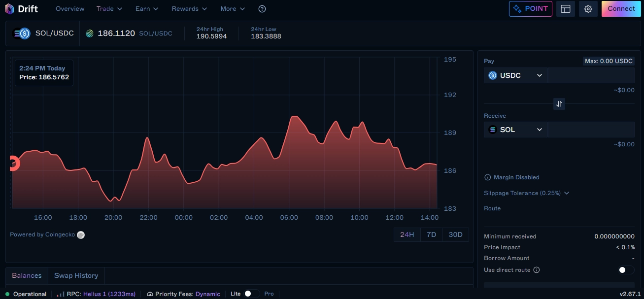Select the 24H chart range
644x299 pixels.
click(x=407, y=234)
